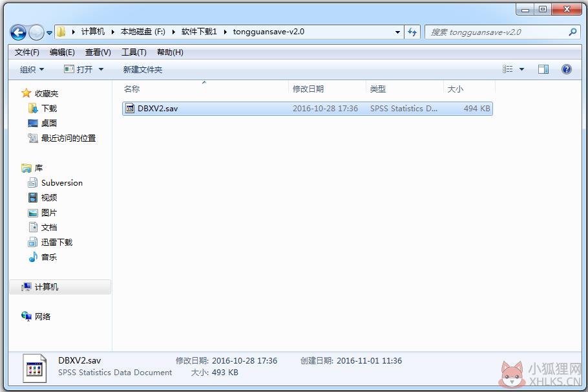Maximize the Explorer window
The image size is (588, 392).
coord(543,10)
